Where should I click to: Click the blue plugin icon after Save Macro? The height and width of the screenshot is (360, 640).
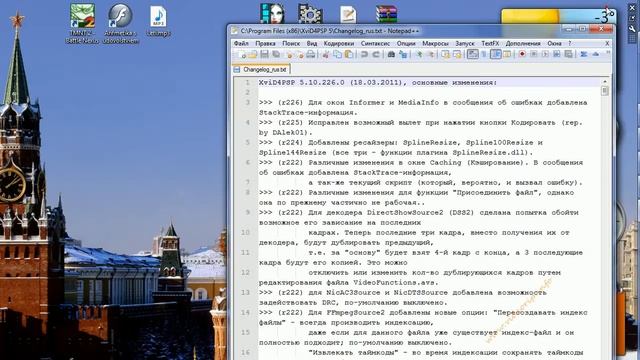(x=584, y=54)
